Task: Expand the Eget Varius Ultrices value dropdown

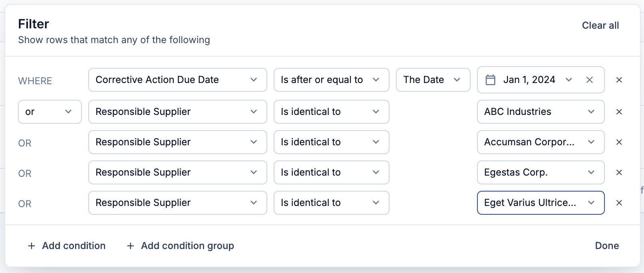Action: tap(541, 203)
